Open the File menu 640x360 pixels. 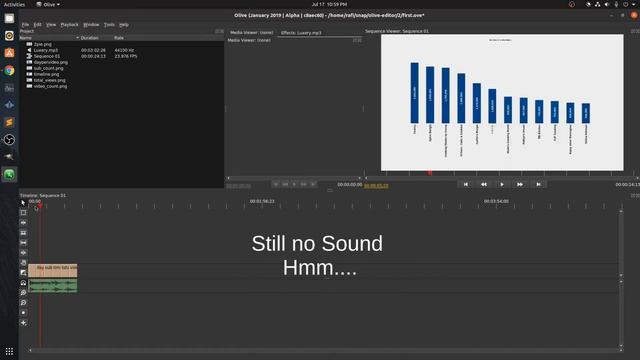[x=25, y=24]
